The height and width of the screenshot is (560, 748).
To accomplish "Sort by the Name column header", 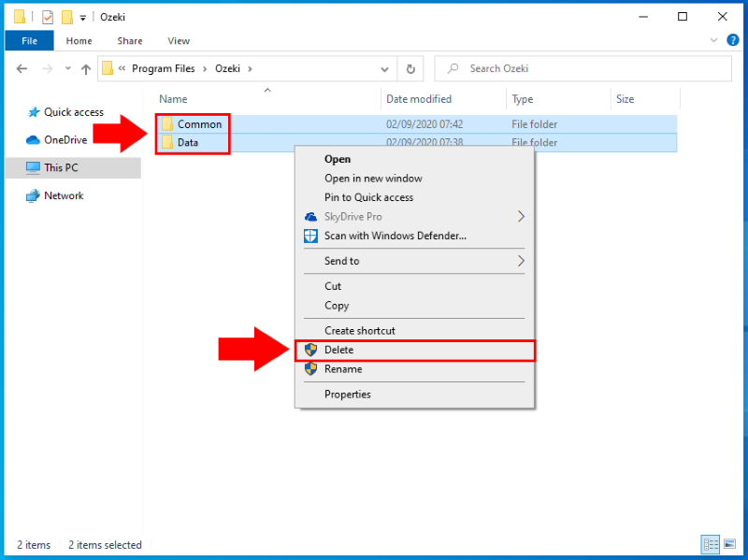I will (173, 99).
